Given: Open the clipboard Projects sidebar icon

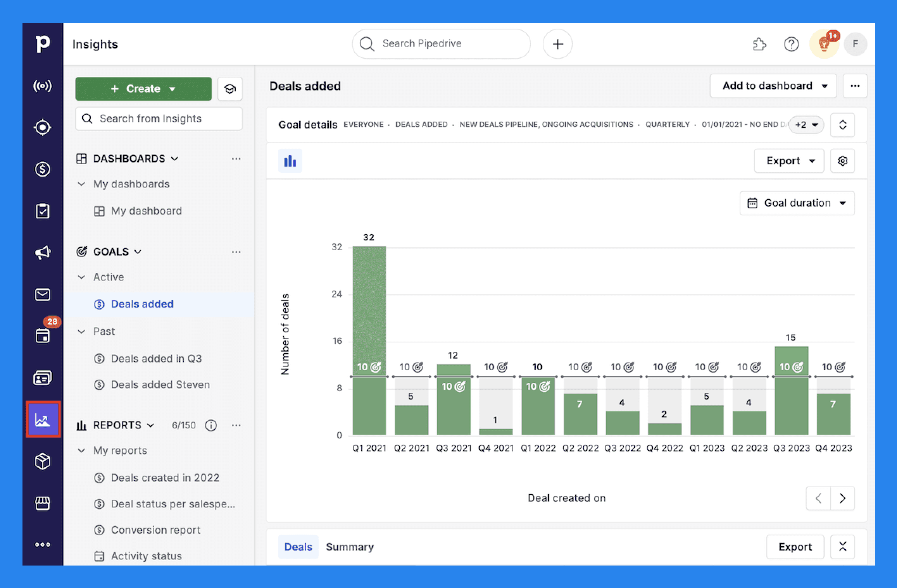Looking at the screenshot, I should pyautogui.click(x=43, y=211).
